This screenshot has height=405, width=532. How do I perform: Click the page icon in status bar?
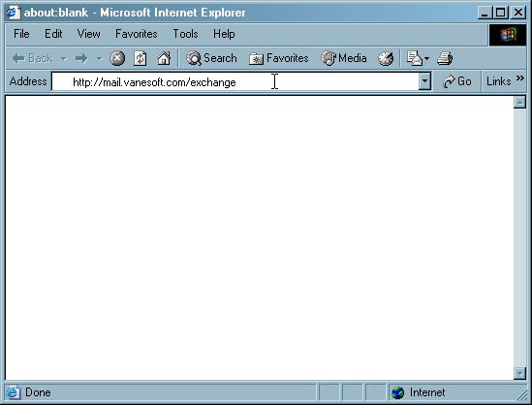coord(13,392)
